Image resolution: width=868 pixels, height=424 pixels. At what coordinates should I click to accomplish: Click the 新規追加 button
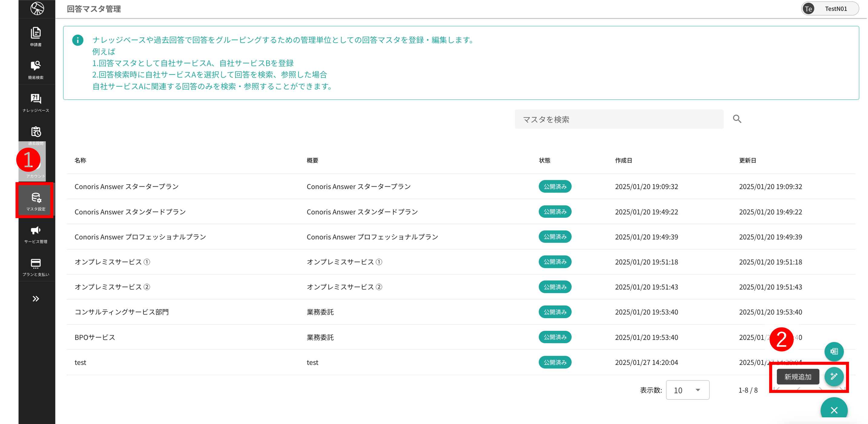tap(798, 377)
